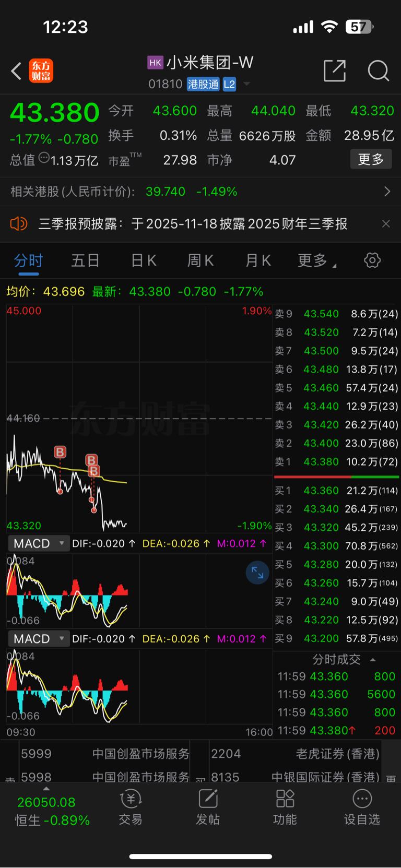Tap the buy/sell ratio bar
The width and height of the screenshot is (401, 868).
pyautogui.click(x=337, y=477)
